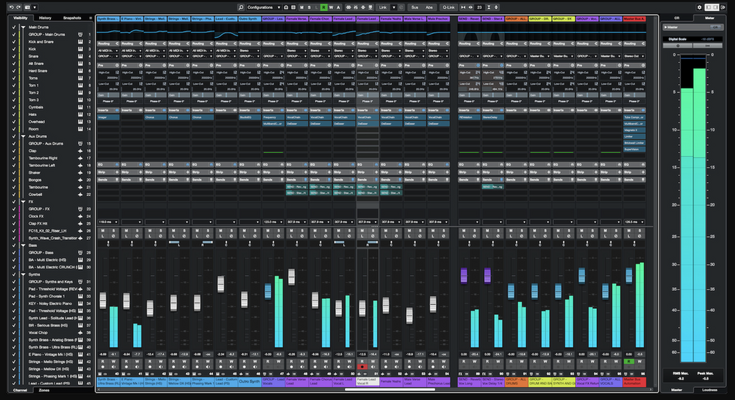Image resolution: width=735 pixels, height=400 pixels.
Task: Click the number field showing 23 in toolbar
Action: 479,8
